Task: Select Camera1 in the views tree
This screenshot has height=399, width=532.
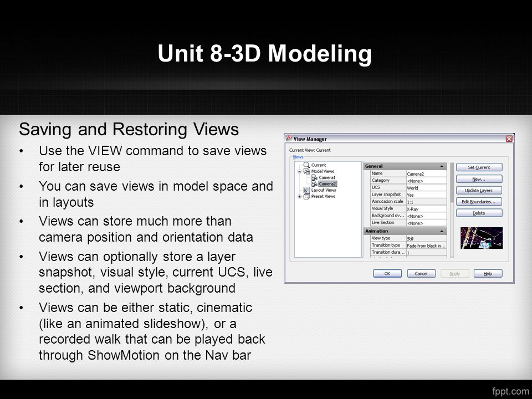Action: coord(327,177)
